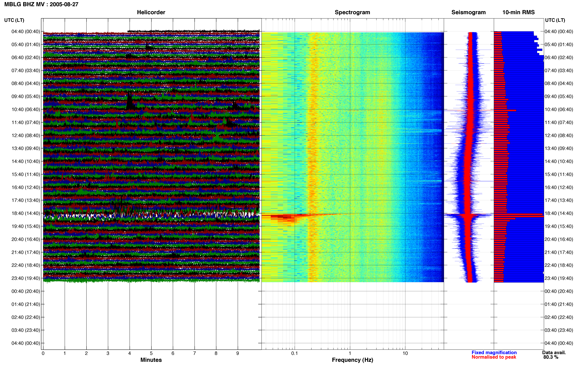Click the plot title MBLG BHZ MV : 2005-08-27
The height and width of the screenshot is (368, 588).
click(41, 4)
